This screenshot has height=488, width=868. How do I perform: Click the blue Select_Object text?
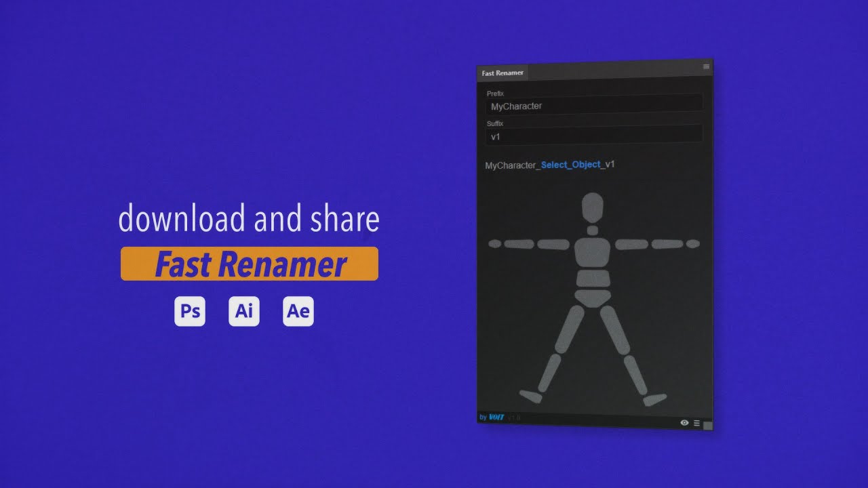point(571,165)
